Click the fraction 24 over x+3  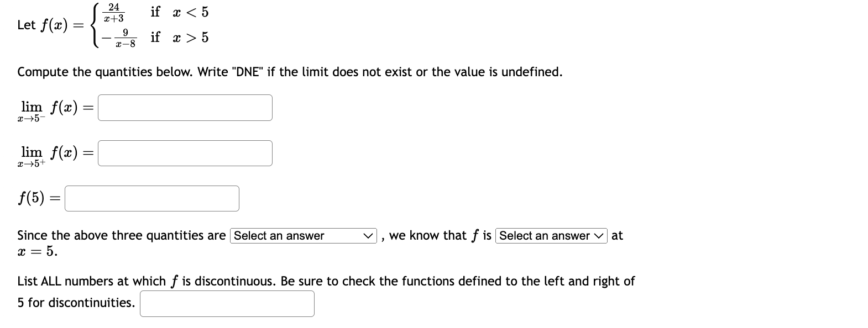click(x=114, y=12)
